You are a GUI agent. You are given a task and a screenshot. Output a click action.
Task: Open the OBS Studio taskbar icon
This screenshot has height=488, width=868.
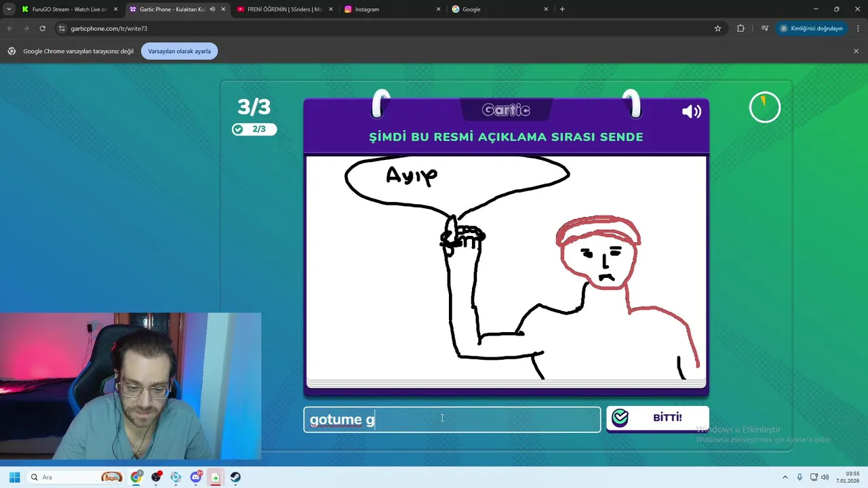tap(157, 477)
